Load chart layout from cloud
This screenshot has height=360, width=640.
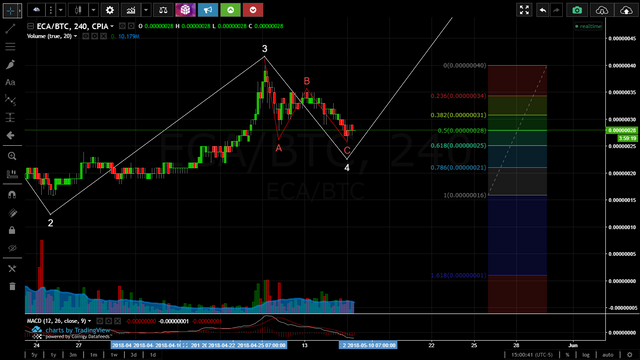coord(602,10)
